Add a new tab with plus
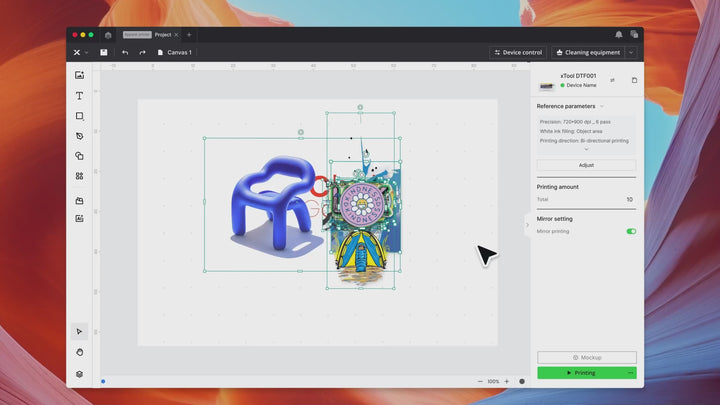 click(x=189, y=34)
